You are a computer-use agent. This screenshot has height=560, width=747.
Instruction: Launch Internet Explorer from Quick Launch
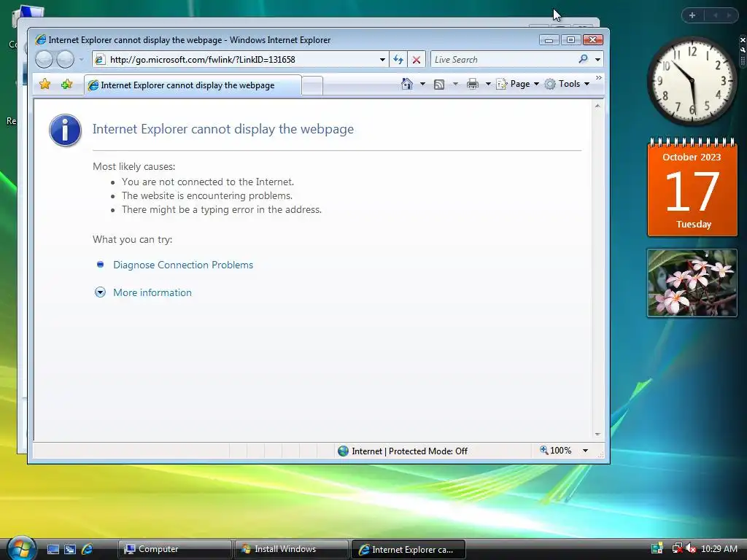[x=88, y=550]
